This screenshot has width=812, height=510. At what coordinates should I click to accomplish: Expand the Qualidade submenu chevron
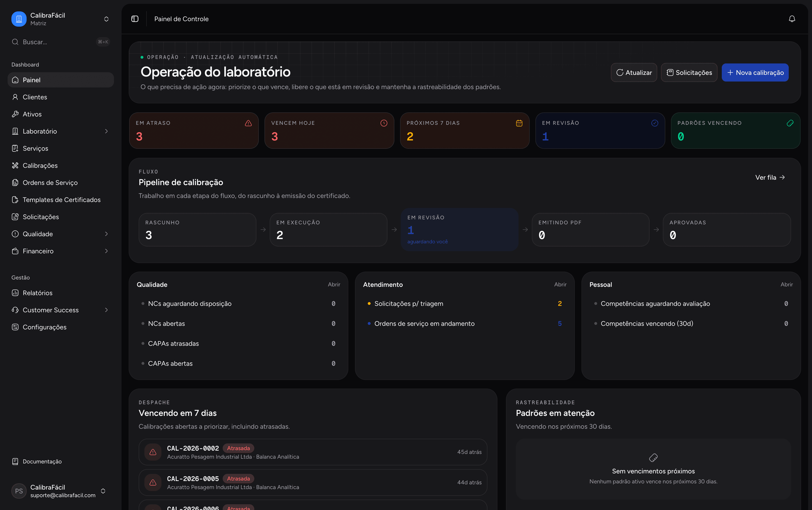(106, 234)
